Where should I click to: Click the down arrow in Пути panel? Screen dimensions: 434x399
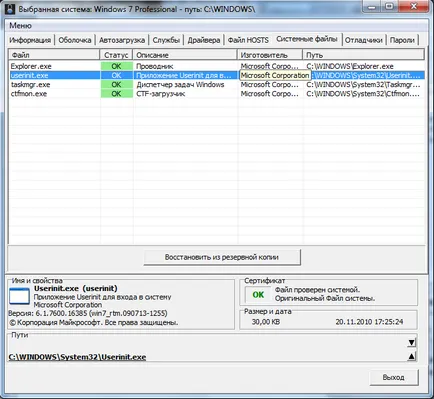coord(412,342)
